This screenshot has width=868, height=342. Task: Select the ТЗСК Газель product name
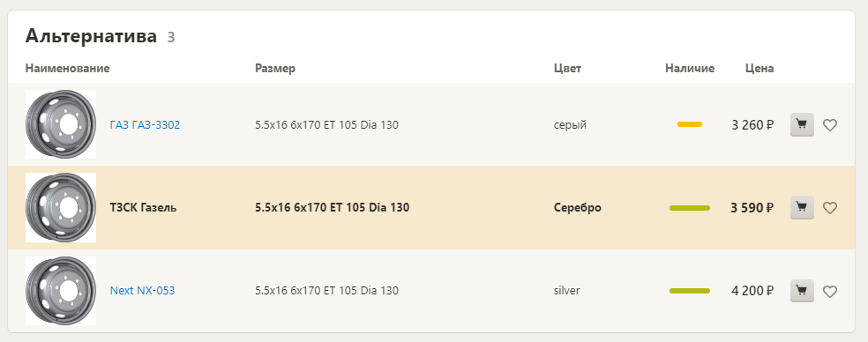click(x=144, y=208)
